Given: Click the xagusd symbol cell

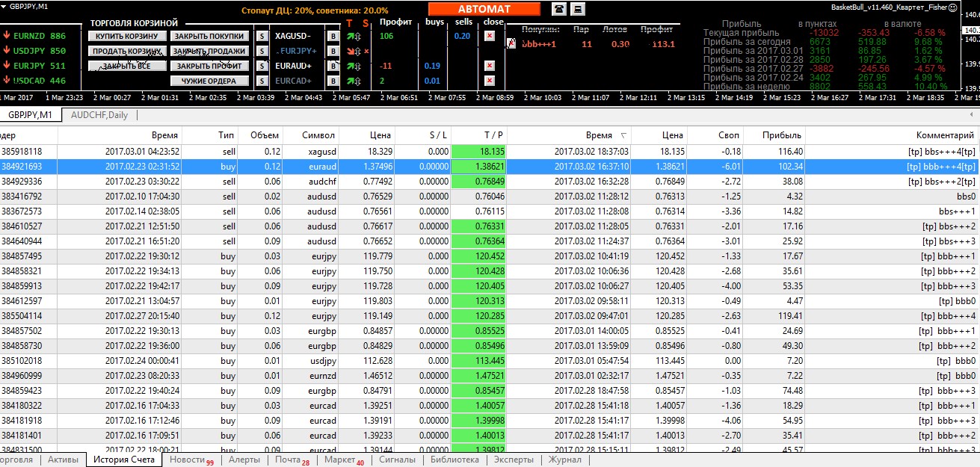Looking at the screenshot, I should click(x=311, y=151).
